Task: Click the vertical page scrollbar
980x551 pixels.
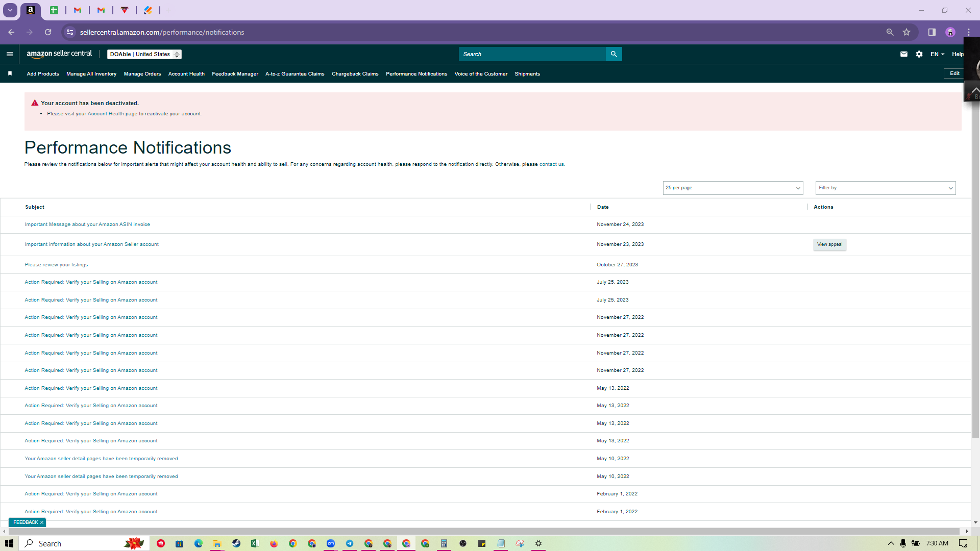Action: point(975,270)
